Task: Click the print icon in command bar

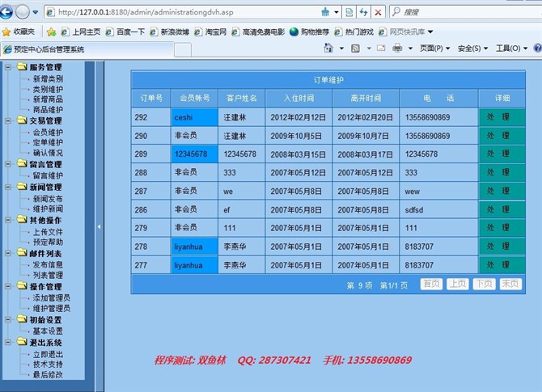Action: [397, 48]
